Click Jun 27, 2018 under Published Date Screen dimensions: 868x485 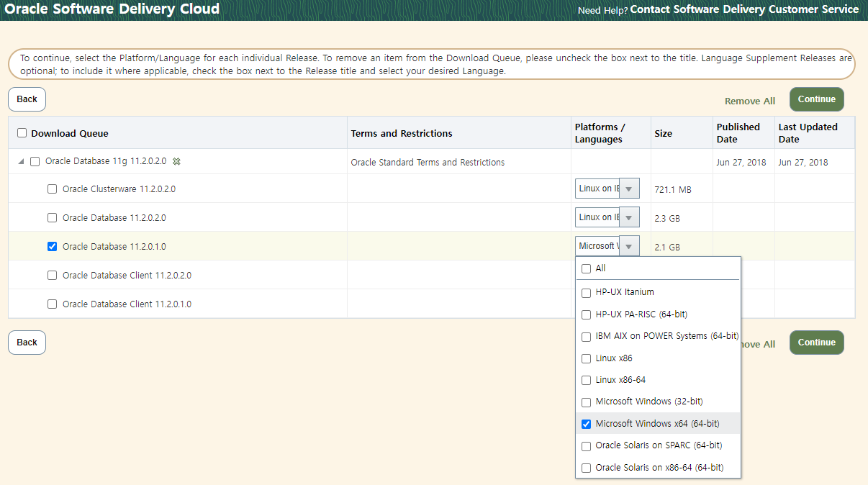(741, 163)
